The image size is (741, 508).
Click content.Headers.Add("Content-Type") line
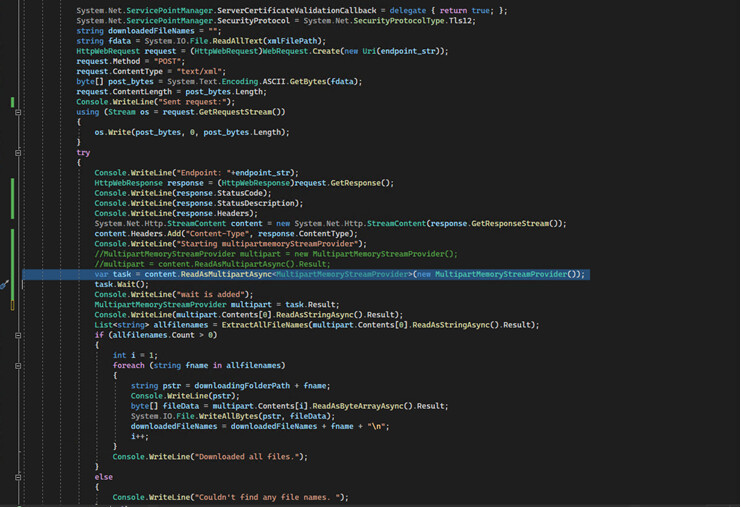[226, 234]
